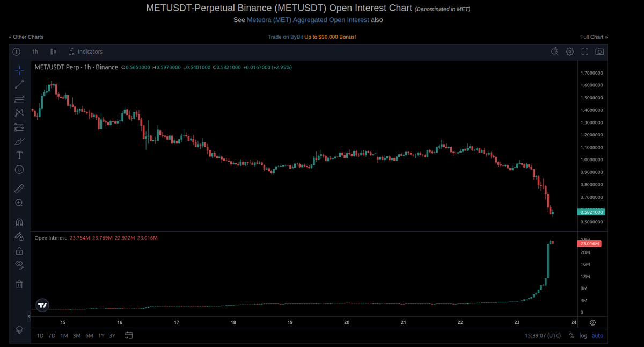Toggle percent scale mode
The width and height of the screenshot is (644, 347).
point(572,336)
